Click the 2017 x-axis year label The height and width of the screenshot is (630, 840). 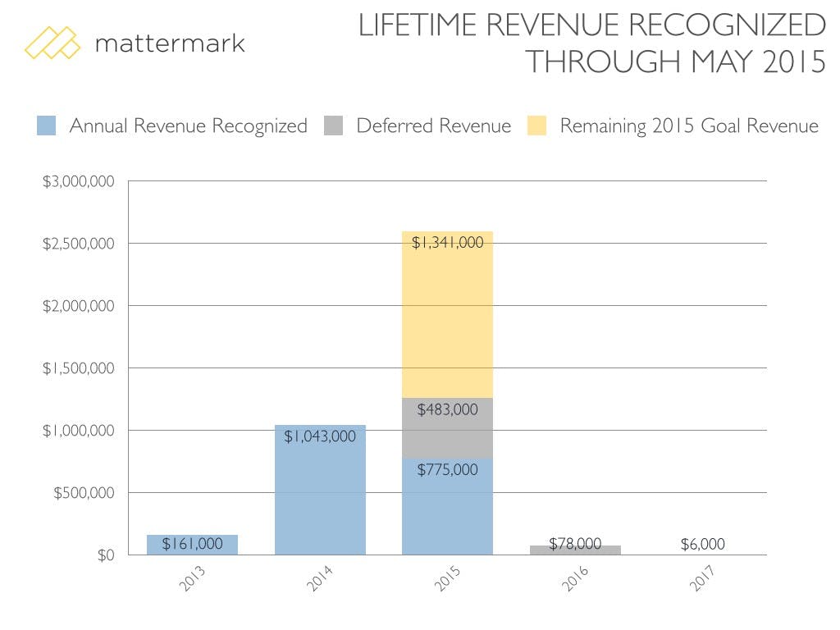pos(698,580)
